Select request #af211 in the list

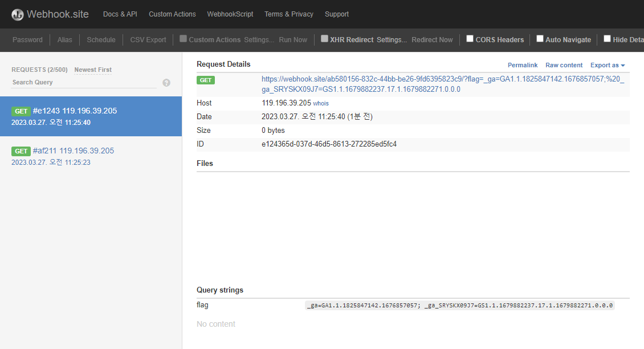coord(91,156)
